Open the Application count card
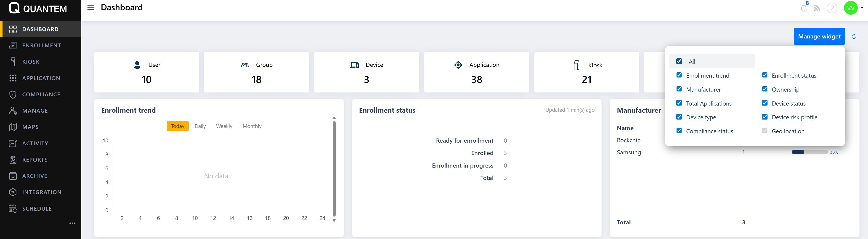 (476, 72)
